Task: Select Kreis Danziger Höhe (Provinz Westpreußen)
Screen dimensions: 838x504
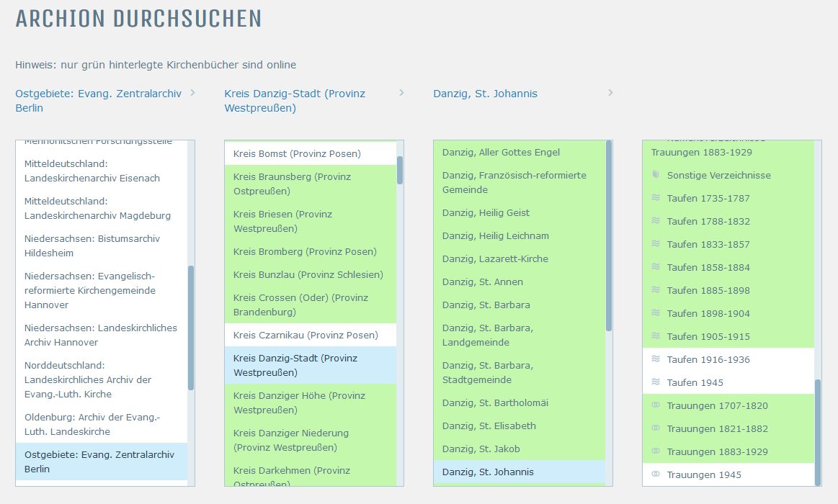Action: (x=299, y=402)
